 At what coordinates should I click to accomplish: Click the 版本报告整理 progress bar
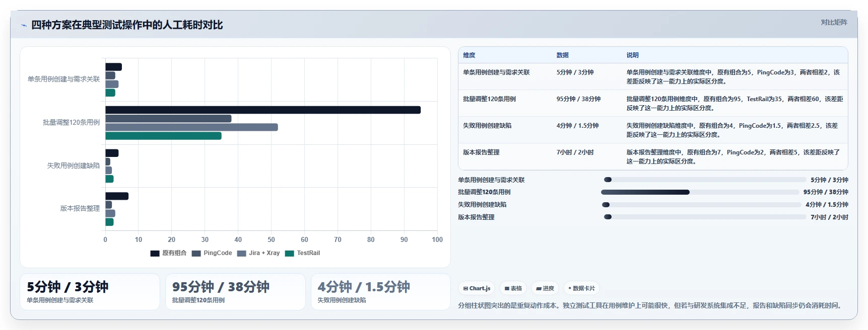705,217
